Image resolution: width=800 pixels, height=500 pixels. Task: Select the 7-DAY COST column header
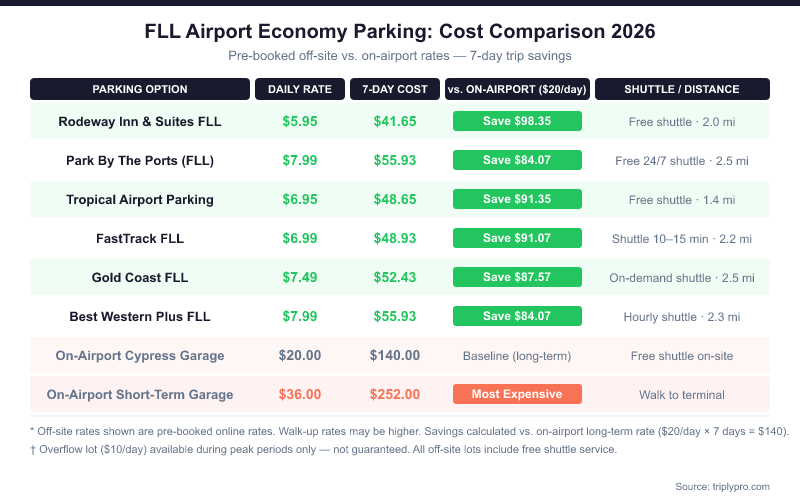(x=395, y=89)
